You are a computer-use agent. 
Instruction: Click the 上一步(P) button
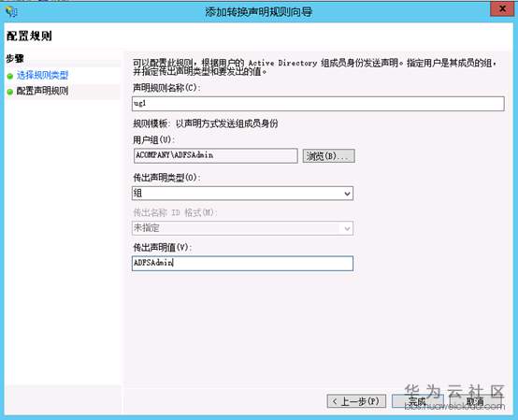pos(356,401)
